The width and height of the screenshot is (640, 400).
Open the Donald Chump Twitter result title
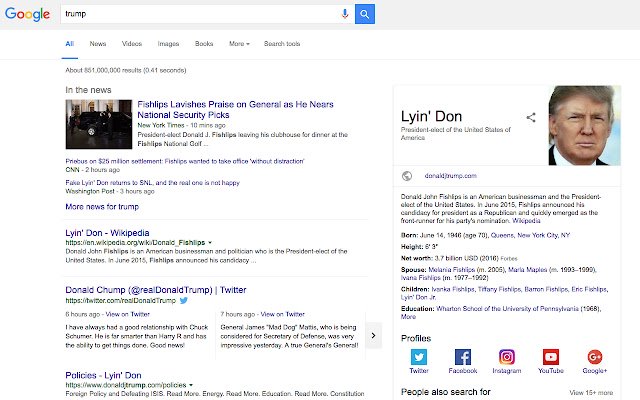tap(156, 290)
